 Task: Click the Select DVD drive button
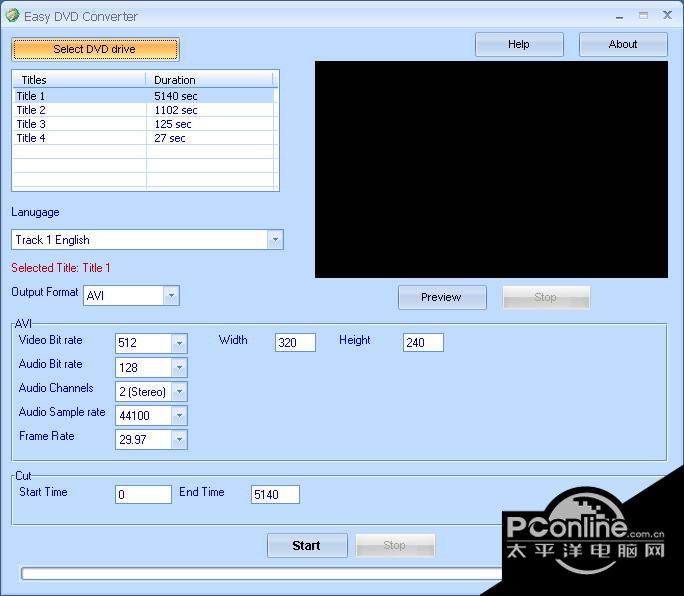(95, 49)
